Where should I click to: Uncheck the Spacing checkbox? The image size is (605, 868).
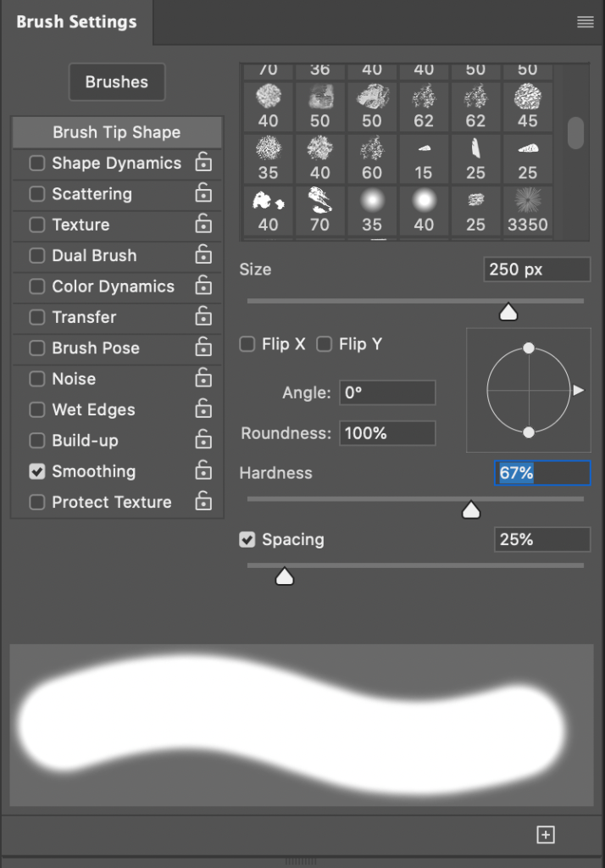247,540
